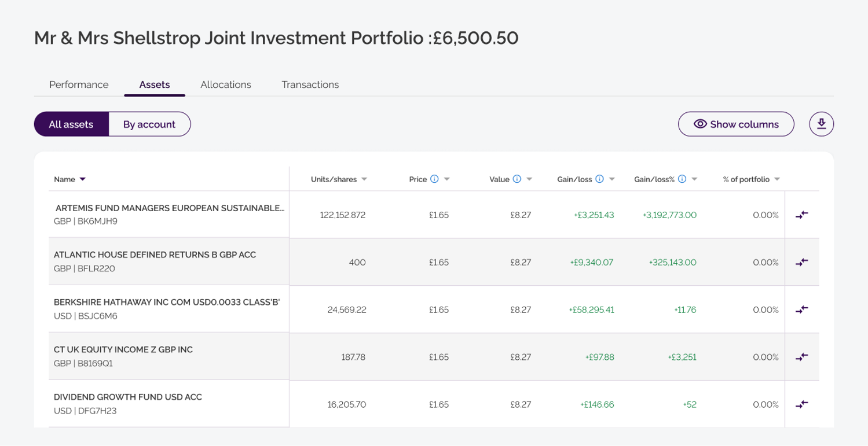Click transfer arrows icon for CT UK Equity row
The width and height of the screenshot is (868, 446).
pyautogui.click(x=802, y=357)
